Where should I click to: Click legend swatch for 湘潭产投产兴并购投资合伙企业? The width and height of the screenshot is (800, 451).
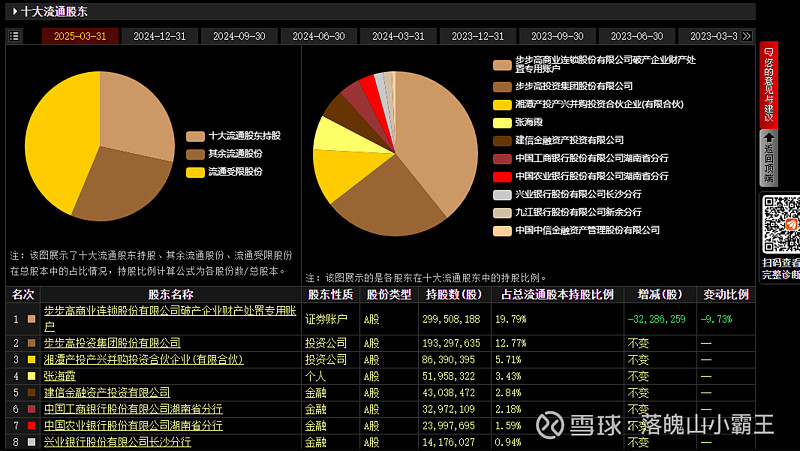coord(502,105)
